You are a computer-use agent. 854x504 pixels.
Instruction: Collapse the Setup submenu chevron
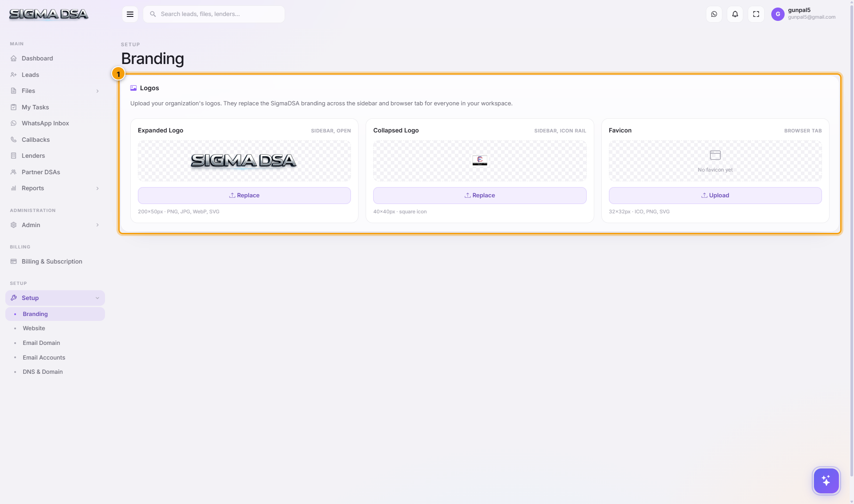pyautogui.click(x=97, y=298)
